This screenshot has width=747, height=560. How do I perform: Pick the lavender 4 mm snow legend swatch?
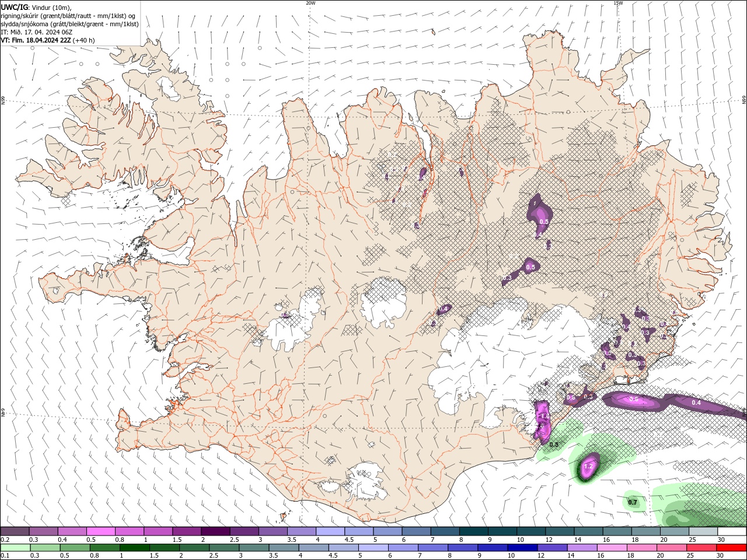(x=330, y=531)
